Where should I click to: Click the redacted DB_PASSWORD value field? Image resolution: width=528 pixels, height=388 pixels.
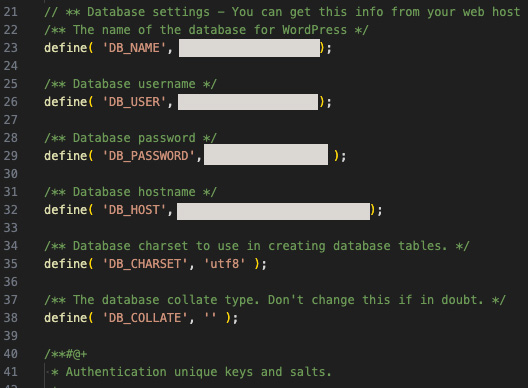coord(266,155)
